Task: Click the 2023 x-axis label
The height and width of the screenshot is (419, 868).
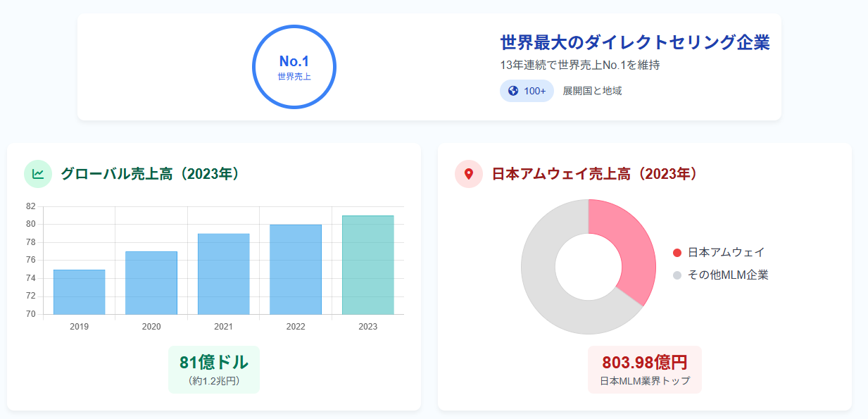Action: click(368, 327)
